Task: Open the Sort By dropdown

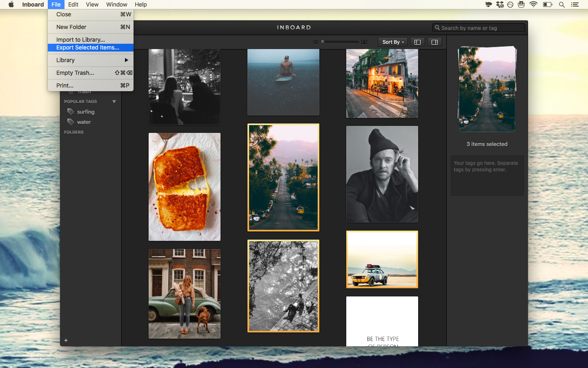Action: click(x=392, y=42)
